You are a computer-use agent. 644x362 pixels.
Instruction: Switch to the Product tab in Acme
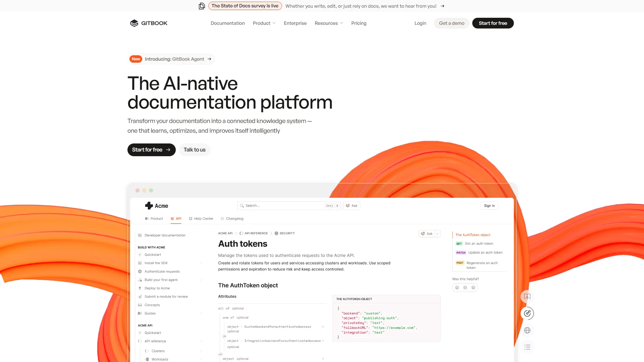(x=154, y=219)
